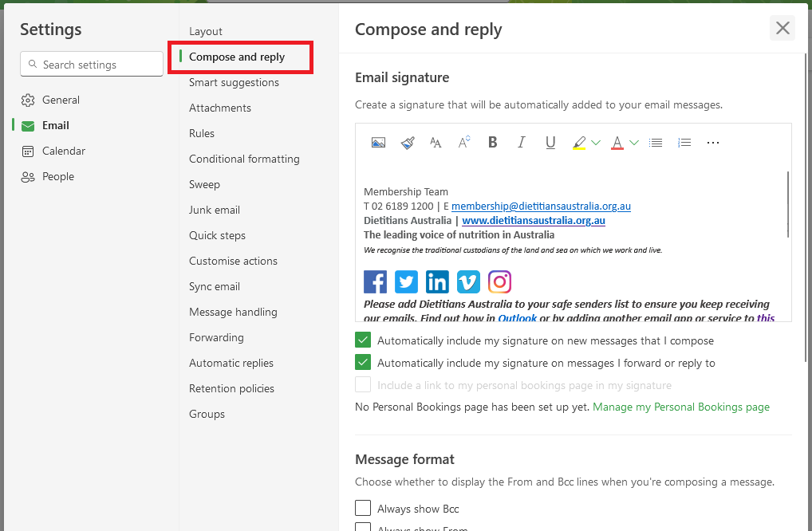The image size is (812, 531).
Task: Toggle bold formatting in the signature toolbar
Action: coord(492,143)
